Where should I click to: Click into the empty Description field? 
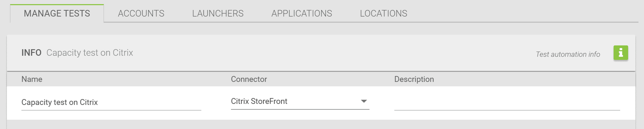coord(507,103)
